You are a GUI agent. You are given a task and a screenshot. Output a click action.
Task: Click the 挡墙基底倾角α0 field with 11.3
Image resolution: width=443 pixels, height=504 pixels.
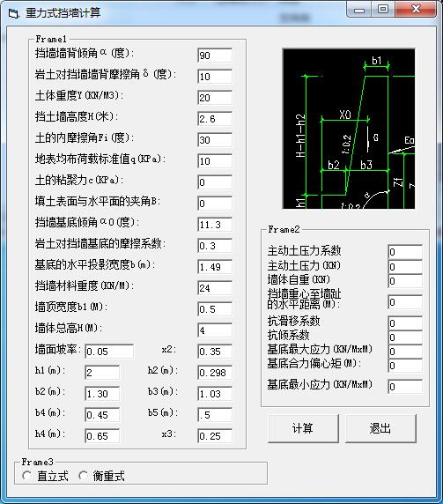(x=215, y=225)
